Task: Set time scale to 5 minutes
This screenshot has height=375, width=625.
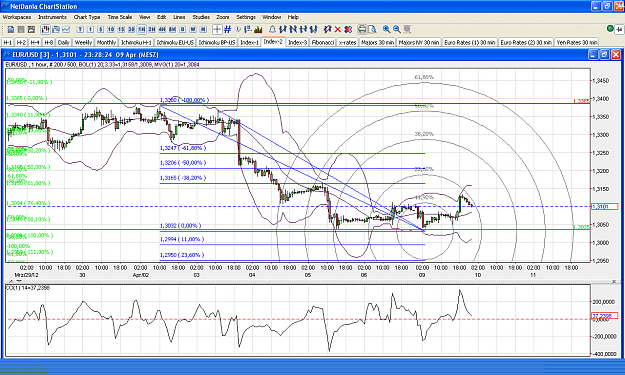Action: click(x=101, y=29)
